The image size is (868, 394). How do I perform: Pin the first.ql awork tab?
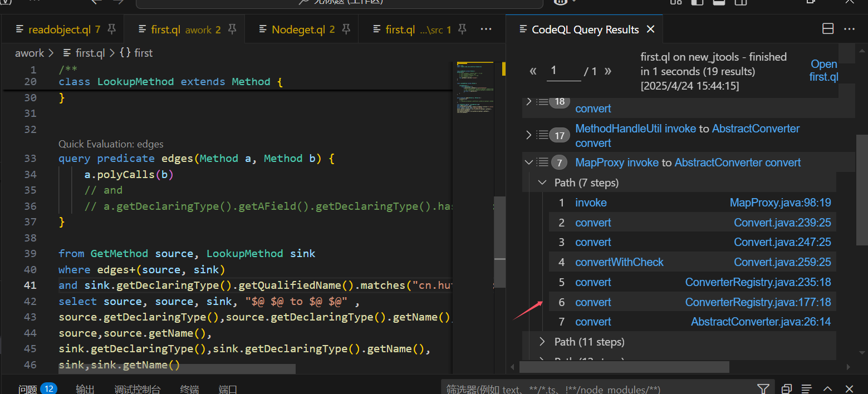coord(233,29)
